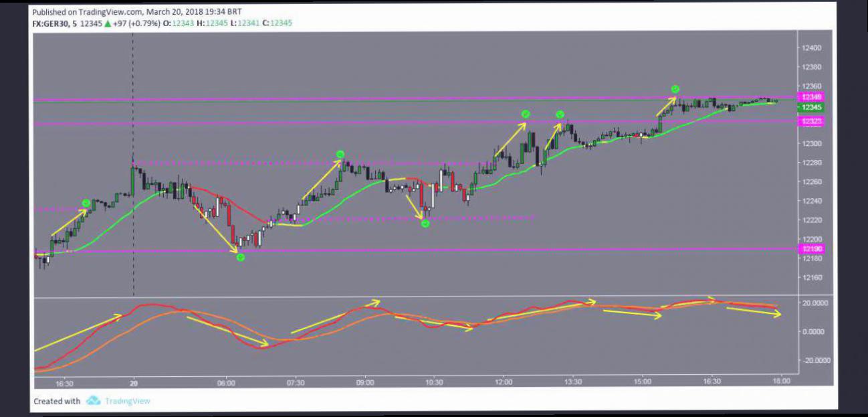Click the green 12345 current price label
This screenshot has width=868, height=417.
[x=812, y=107]
